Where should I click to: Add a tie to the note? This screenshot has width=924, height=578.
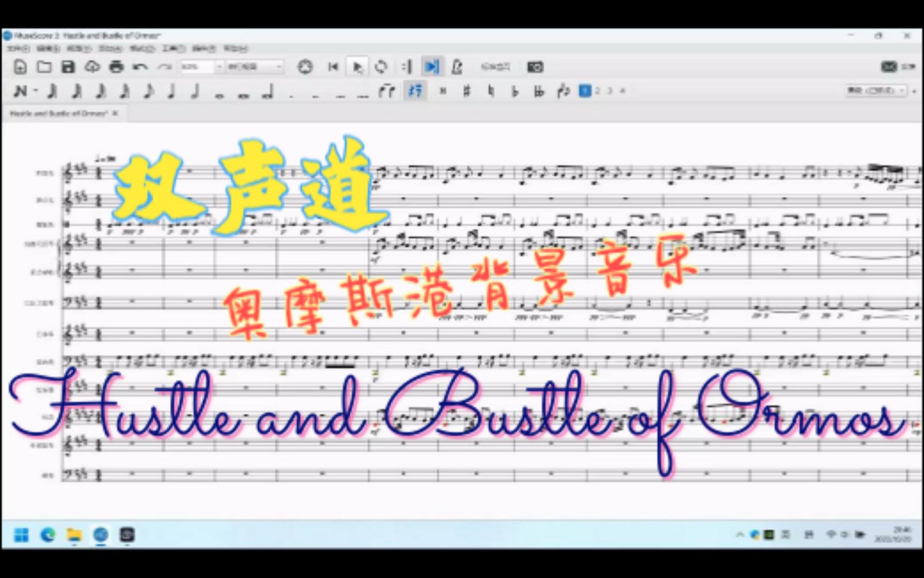[x=387, y=91]
